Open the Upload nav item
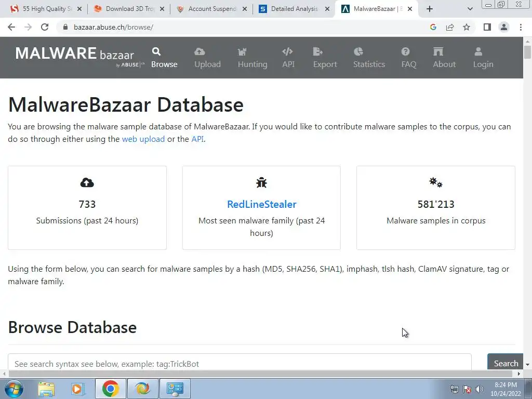Screen dimensions: 532x399 tap(207, 58)
